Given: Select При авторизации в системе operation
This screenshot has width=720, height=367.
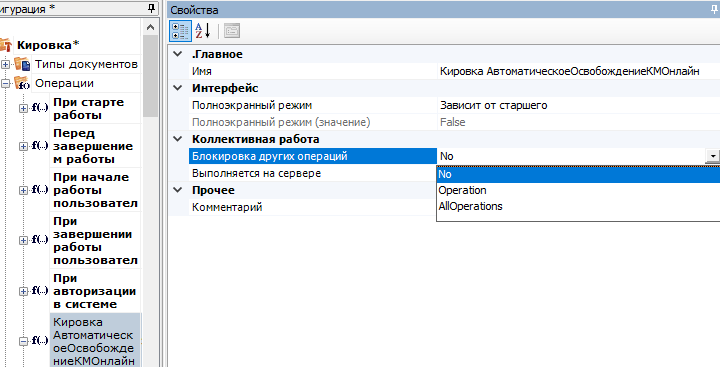Looking at the screenshot, I should point(95,291).
